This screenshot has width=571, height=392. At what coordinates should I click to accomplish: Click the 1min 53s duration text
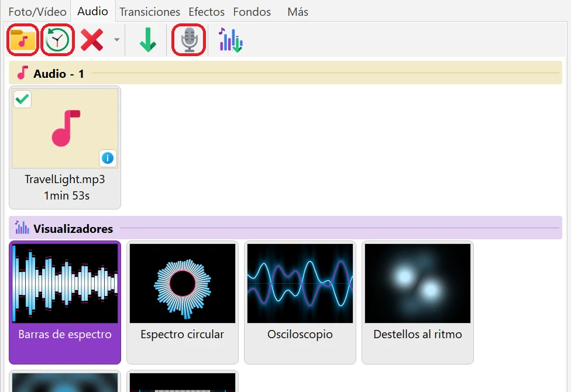(67, 195)
